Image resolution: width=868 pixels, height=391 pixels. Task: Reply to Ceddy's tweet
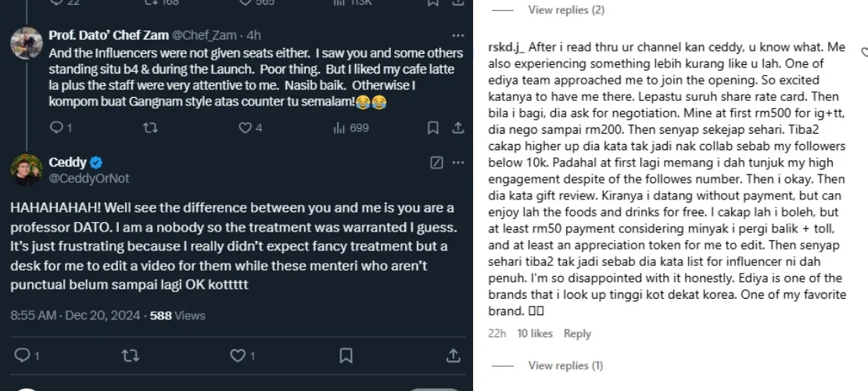point(22,356)
